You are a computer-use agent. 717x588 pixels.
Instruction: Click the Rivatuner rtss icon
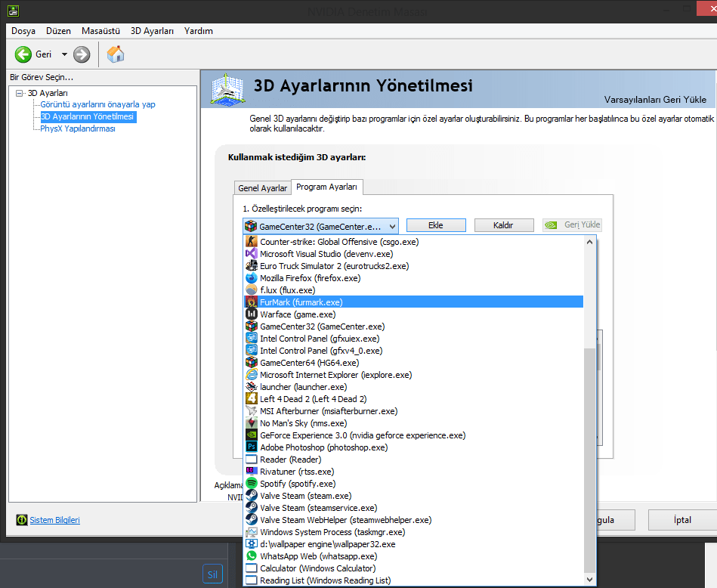click(x=251, y=472)
